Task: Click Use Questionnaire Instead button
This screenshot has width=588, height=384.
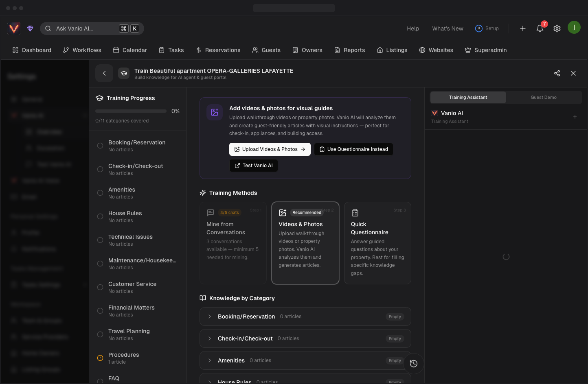Action: pos(353,149)
